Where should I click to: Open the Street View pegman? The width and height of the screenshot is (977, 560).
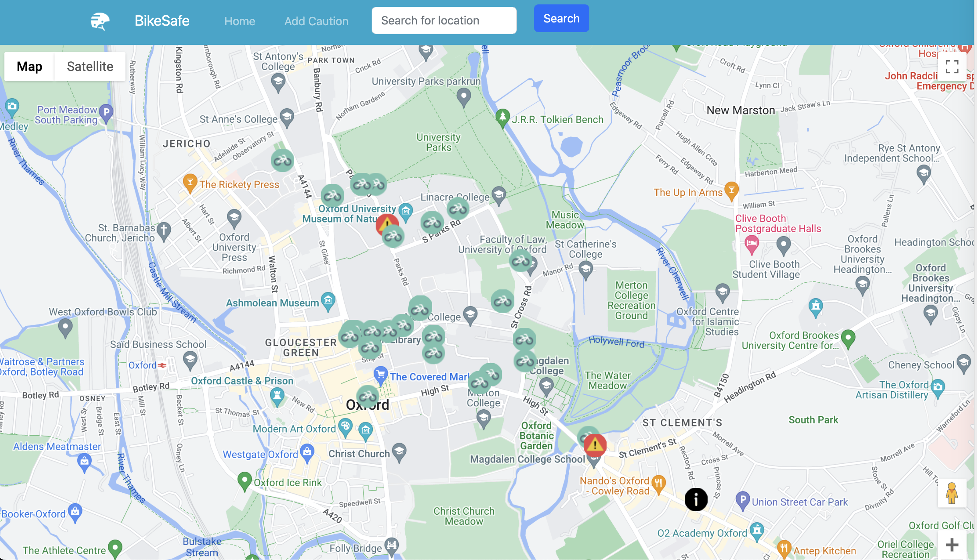pos(951,493)
